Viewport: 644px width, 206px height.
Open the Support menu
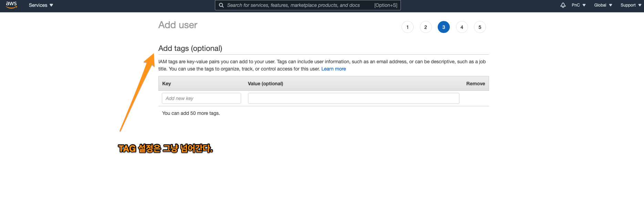pos(631,5)
